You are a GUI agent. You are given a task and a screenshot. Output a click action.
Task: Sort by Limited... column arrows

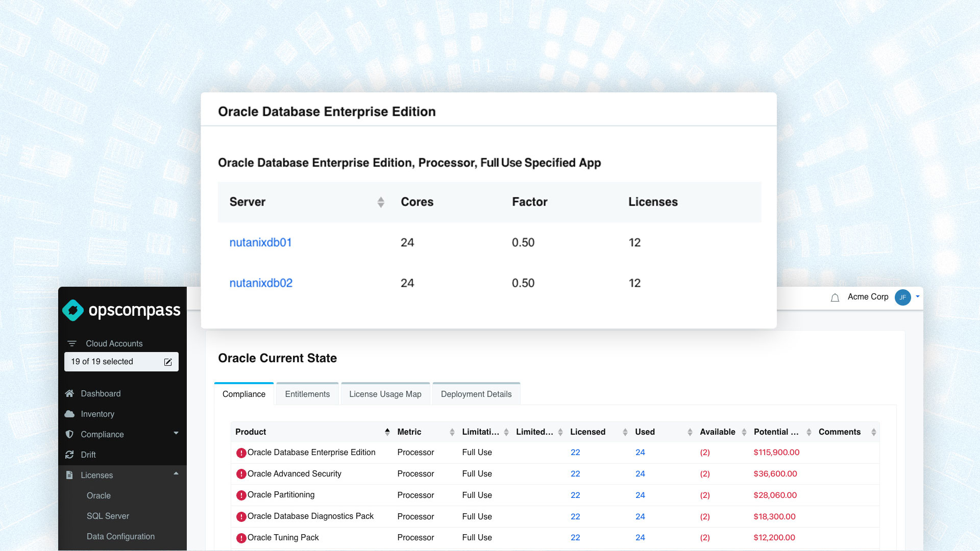tap(560, 432)
